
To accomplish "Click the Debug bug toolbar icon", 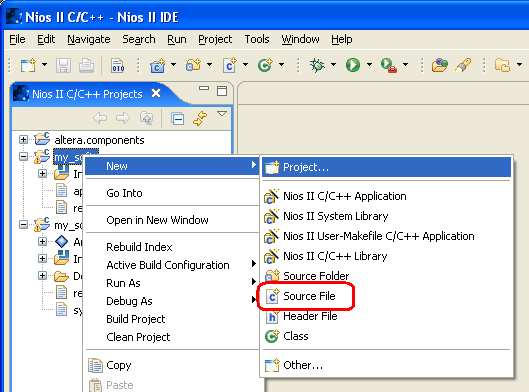I will tap(317, 65).
